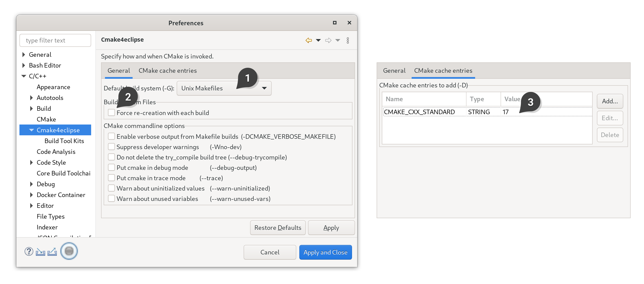The height and width of the screenshot is (284, 644).
Task: Open the back history dropdown arrow
Action: (318, 40)
